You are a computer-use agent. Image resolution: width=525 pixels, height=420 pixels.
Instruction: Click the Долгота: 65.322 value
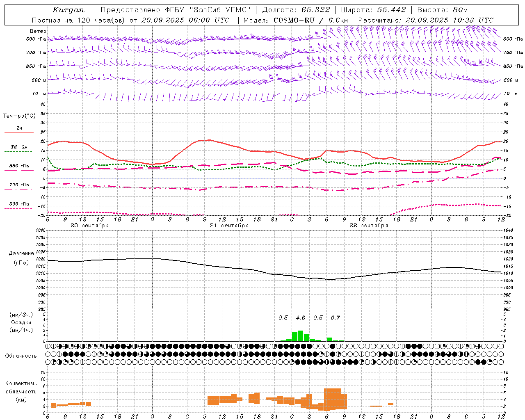coord(296,10)
